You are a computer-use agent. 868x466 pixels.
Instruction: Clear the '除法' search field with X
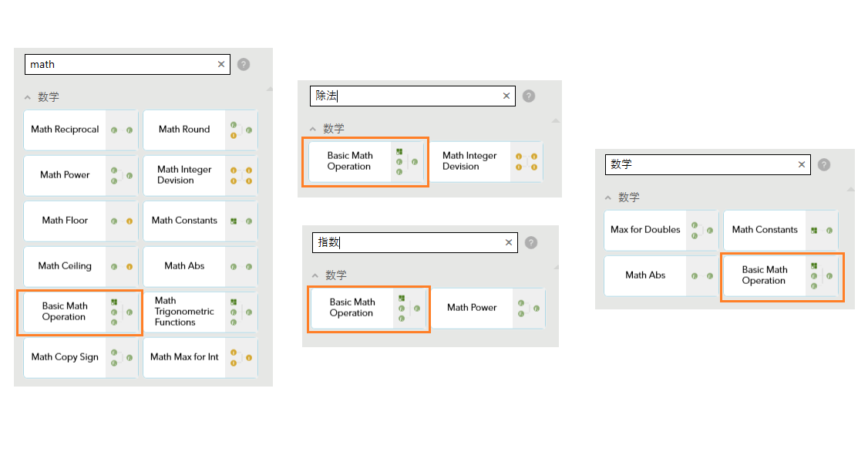(506, 96)
